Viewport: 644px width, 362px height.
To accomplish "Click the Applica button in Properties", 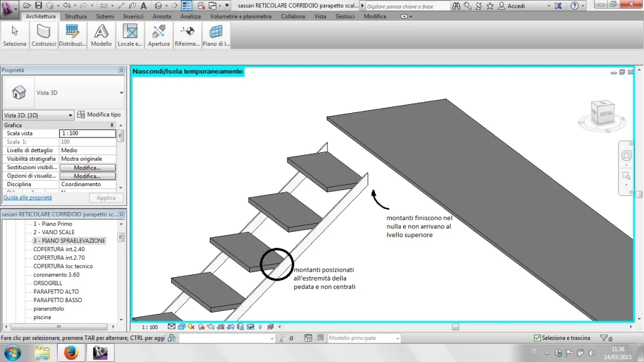I will pyautogui.click(x=106, y=197).
